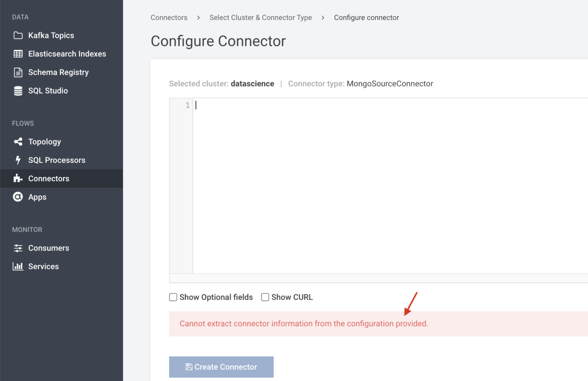Click the horizontal scrollbar under the editor
The width and height of the screenshot is (588, 381).
tap(379, 278)
